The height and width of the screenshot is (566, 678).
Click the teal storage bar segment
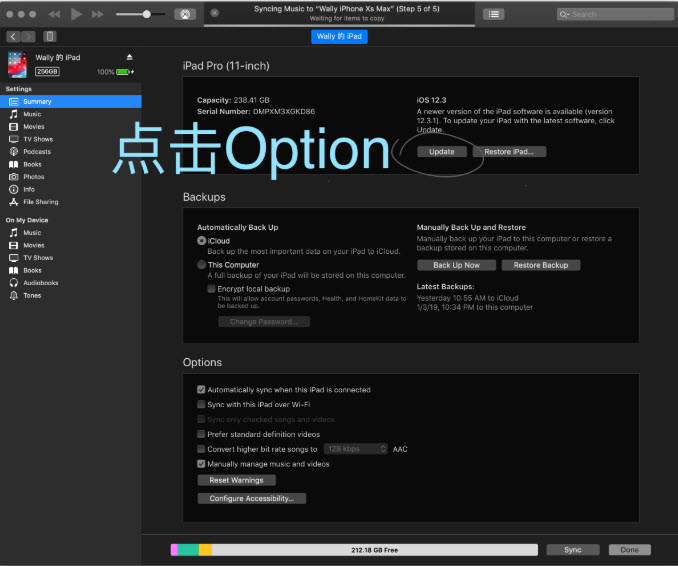tap(189, 550)
